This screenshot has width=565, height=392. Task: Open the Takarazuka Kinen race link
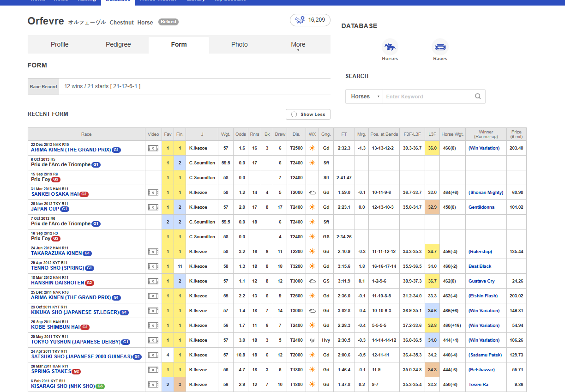(56, 253)
